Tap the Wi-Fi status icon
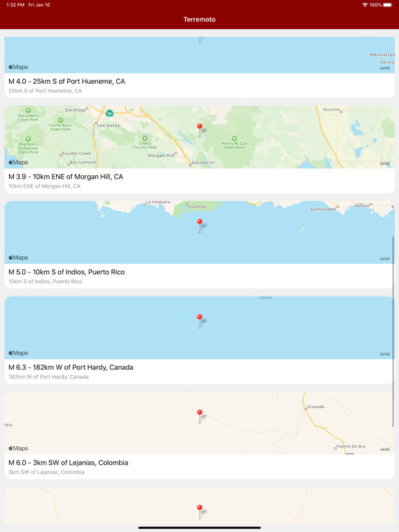The width and height of the screenshot is (399, 532). pyautogui.click(x=365, y=5)
